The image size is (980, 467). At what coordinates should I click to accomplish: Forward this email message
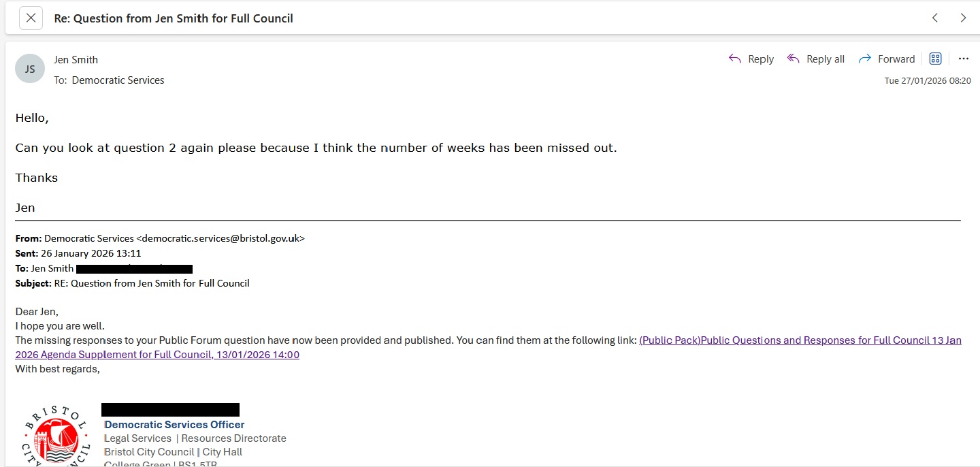coord(887,59)
